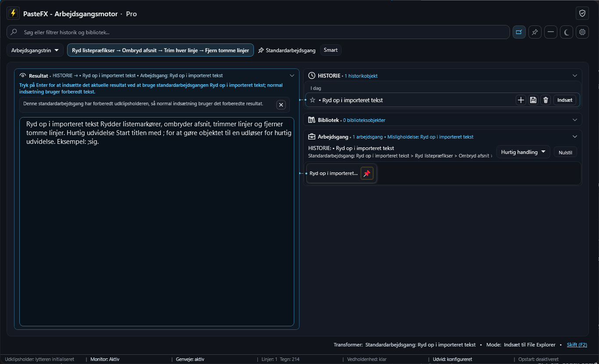The height and width of the screenshot is (364, 599).
Task: Click the Monitor: Aktiv status entry
Action: (x=105, y=359)
